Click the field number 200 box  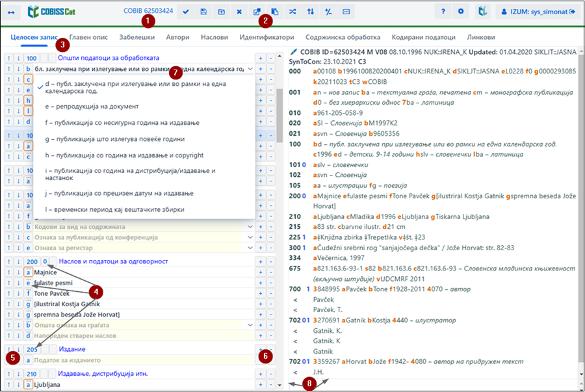click(32, 261)
